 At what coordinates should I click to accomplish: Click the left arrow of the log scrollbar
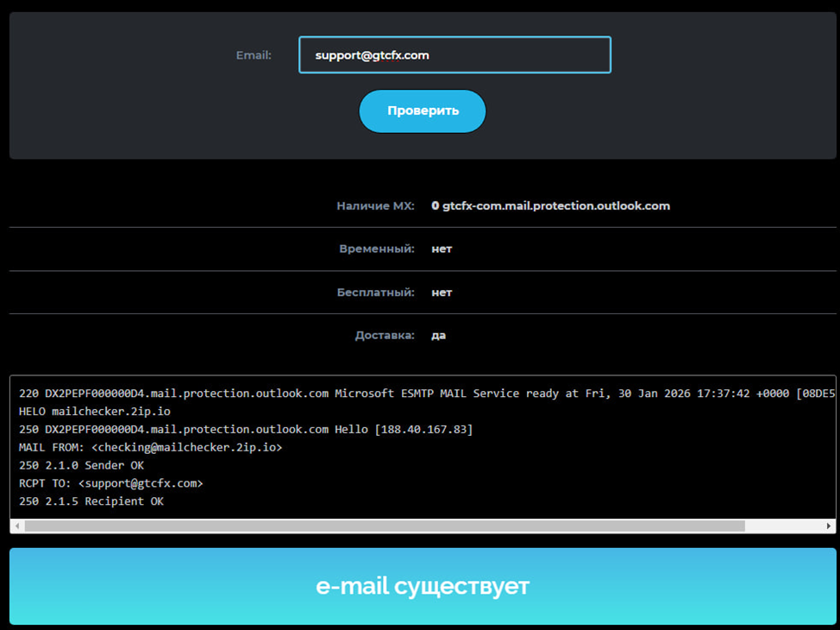click(x=17, y=526)
